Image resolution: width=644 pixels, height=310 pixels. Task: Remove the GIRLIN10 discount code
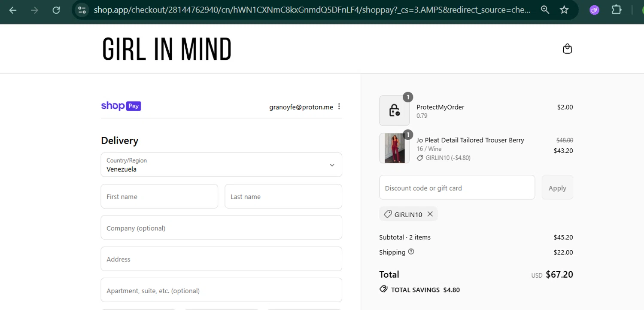[x=430, y=214]
